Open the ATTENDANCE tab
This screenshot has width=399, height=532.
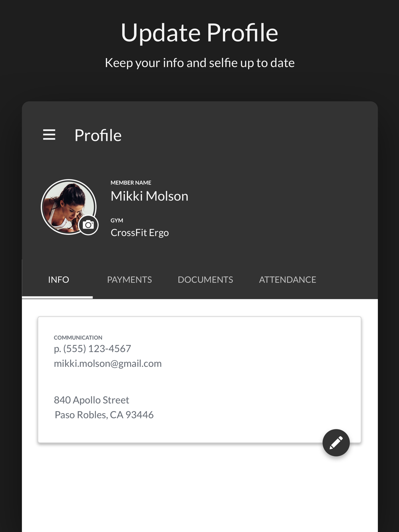tap(287, 280)
